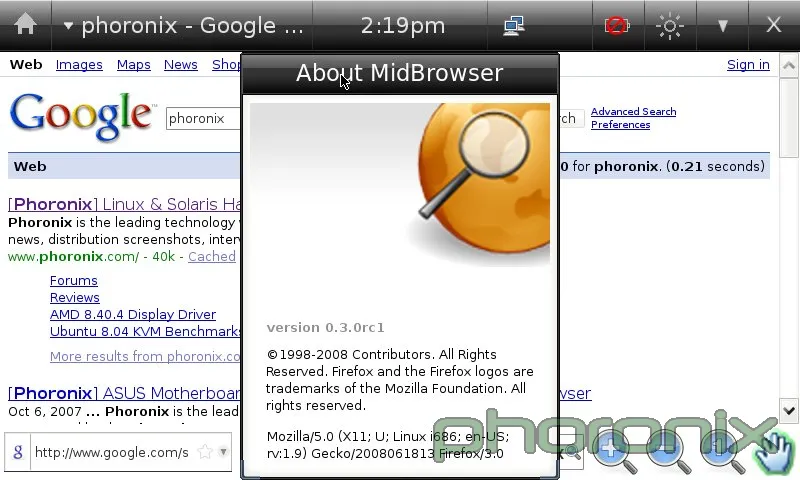Viewport: 800px width, 480px height.
Task: Open the News link
Action: click(181, 65)
